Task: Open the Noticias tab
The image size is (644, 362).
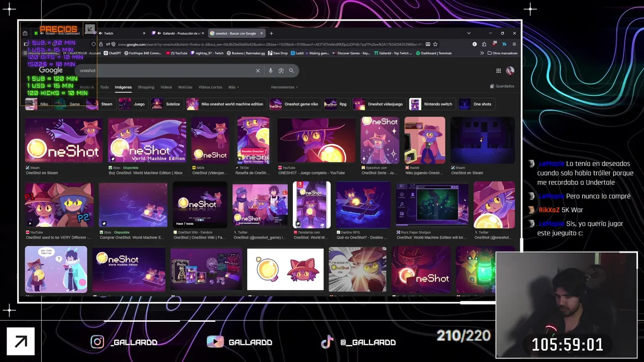Action: point(185,87)
